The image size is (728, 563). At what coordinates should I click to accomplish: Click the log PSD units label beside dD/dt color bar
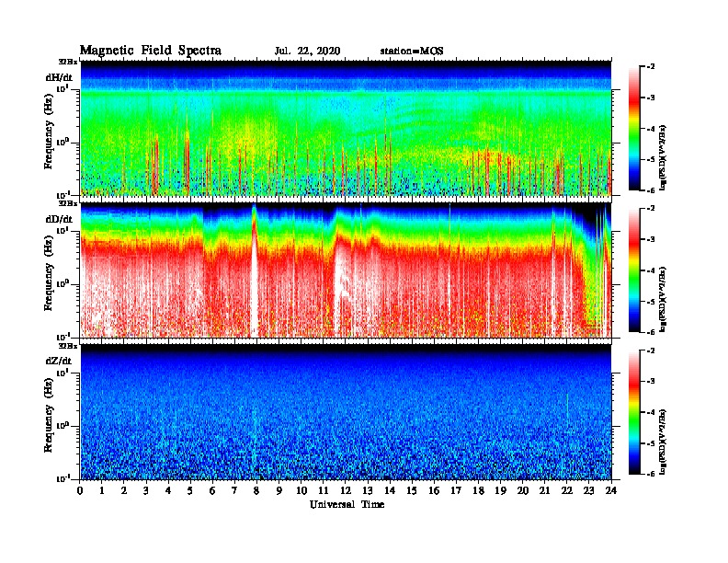664,299
